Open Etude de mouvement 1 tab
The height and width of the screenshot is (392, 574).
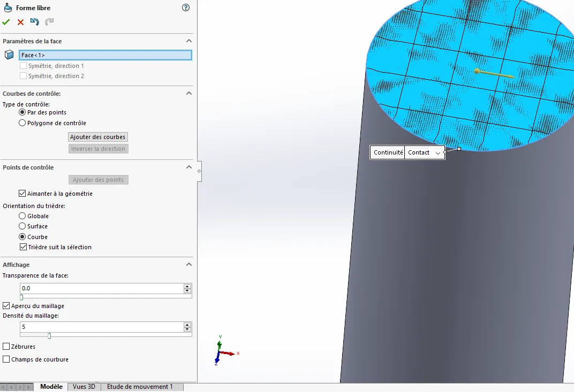click(x=139, y=387)
